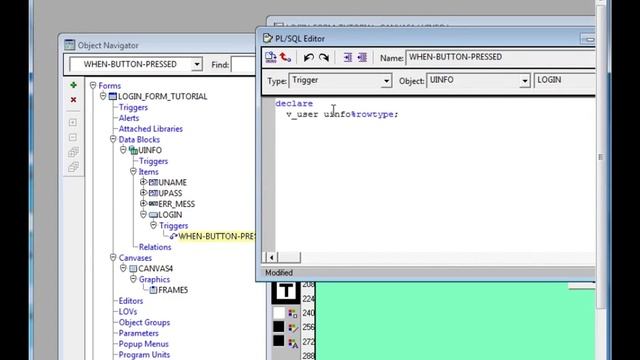Image resolution: width=640 pixels, height=360 pixels.
Task: Click the text color palette icon
Action: pyautogui.click(x=293, y=343)
